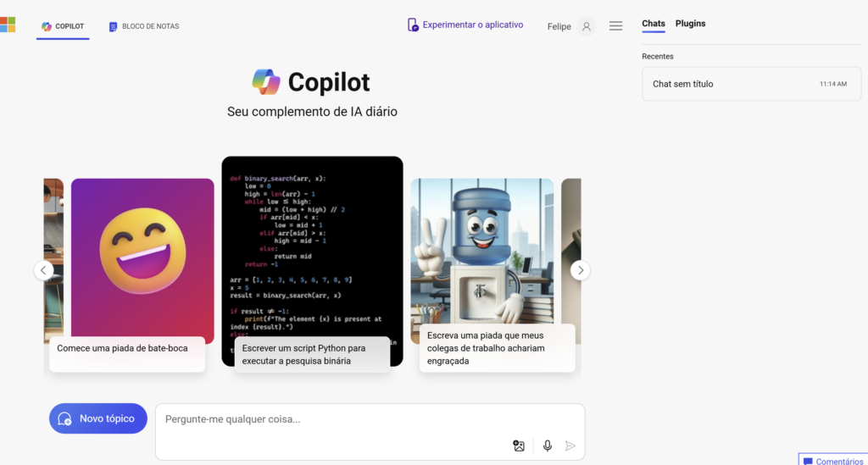The width and height of the screenshot is (868, 465).
Task: Click the Recentes section label
Action: (658, 57)
